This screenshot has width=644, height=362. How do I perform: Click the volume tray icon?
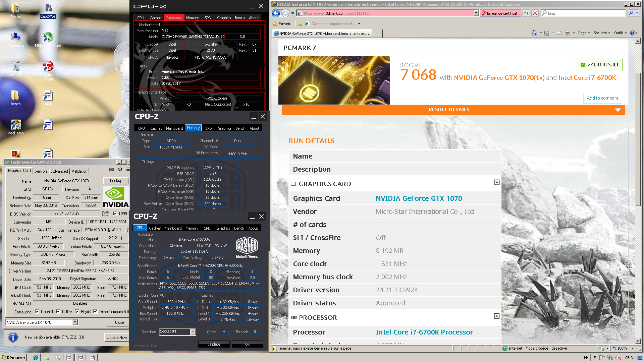click(618, 358)
